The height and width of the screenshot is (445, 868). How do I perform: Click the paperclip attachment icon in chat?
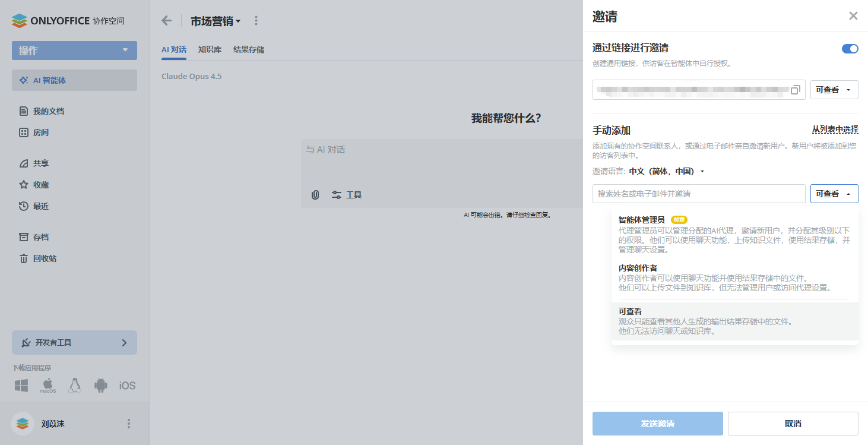pos(315,194)
